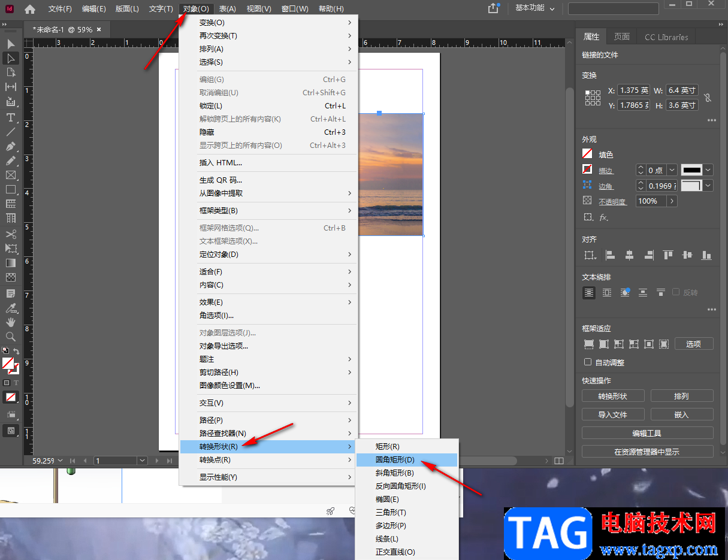Align horizontal centers in Align section
Viewport: 728px width, 560px height.
pyautogui.click(x=629, y=255)
